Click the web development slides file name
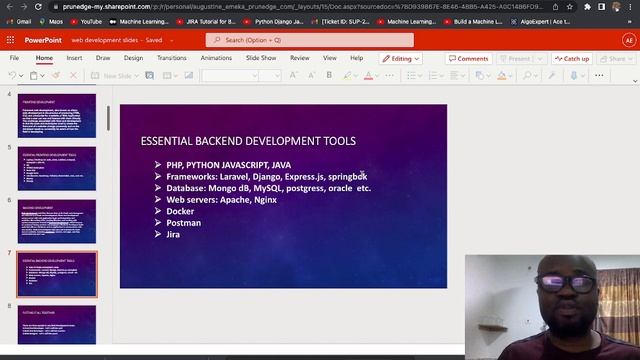640x360 pixels. point(105,40)
